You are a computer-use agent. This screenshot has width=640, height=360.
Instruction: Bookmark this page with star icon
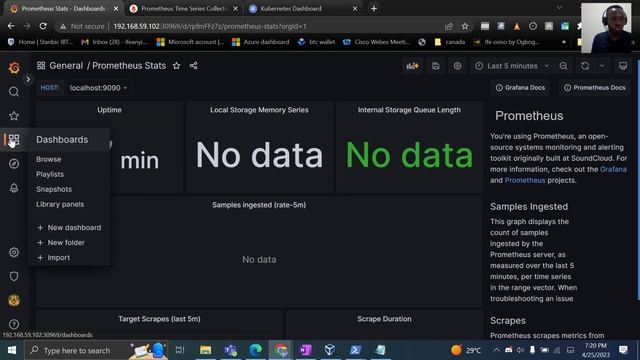pos(464,26)
